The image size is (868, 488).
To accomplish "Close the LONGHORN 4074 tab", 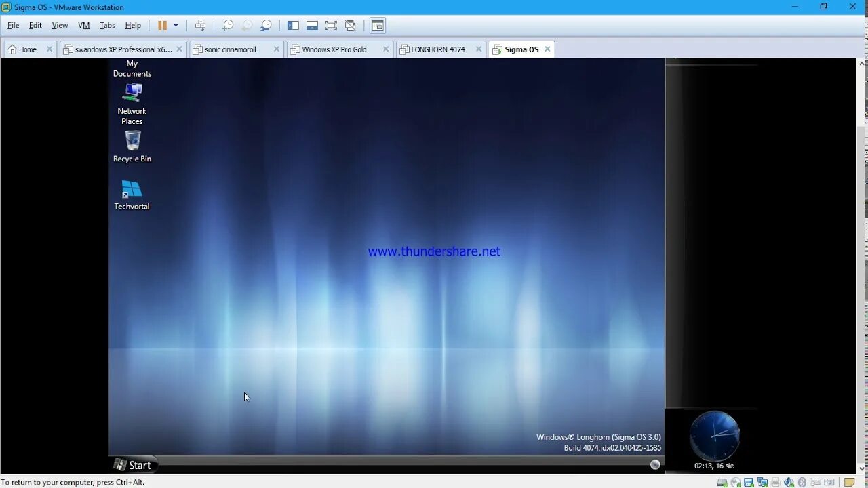I will click(478, 49).
